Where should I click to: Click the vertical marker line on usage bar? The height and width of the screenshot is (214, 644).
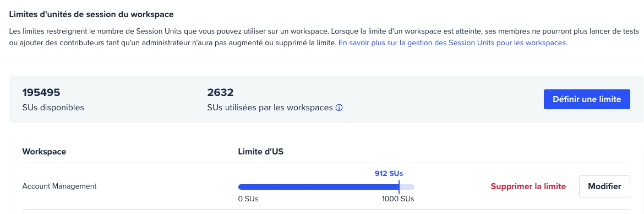(x=399, y=186)
